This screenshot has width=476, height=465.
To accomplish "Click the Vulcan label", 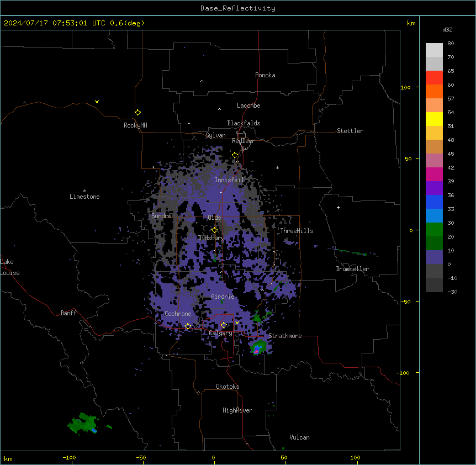I will coord(299,437).
